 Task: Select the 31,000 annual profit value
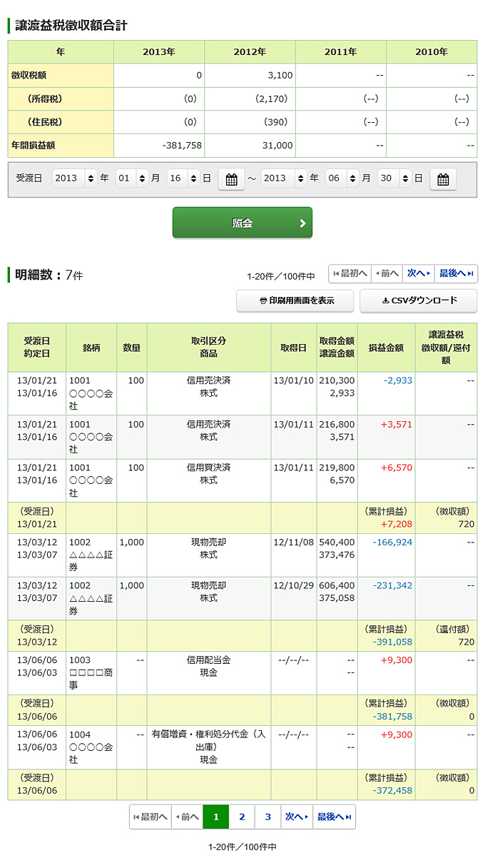pos(277,146)
